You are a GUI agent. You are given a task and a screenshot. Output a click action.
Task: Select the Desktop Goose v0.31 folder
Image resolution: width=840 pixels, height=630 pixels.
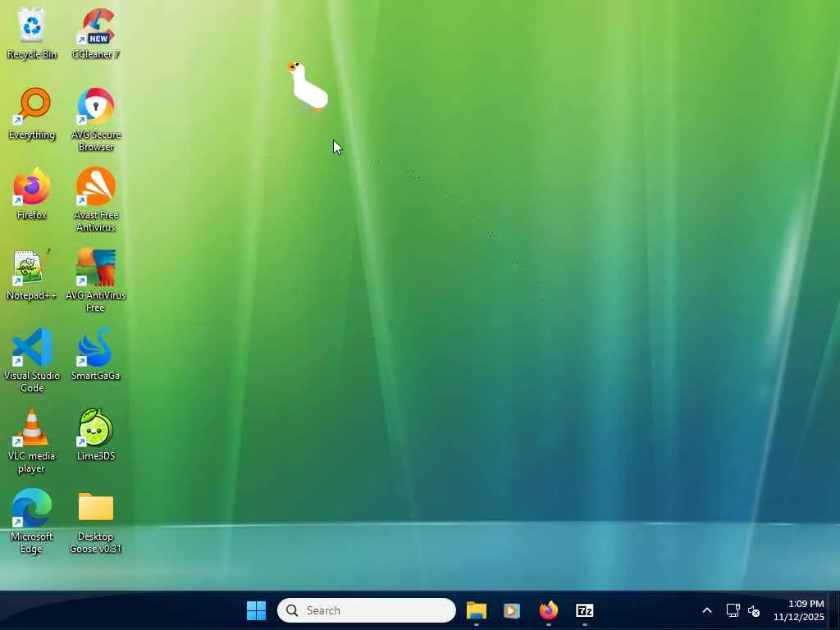pyautogui.click(x=96, y=523)
